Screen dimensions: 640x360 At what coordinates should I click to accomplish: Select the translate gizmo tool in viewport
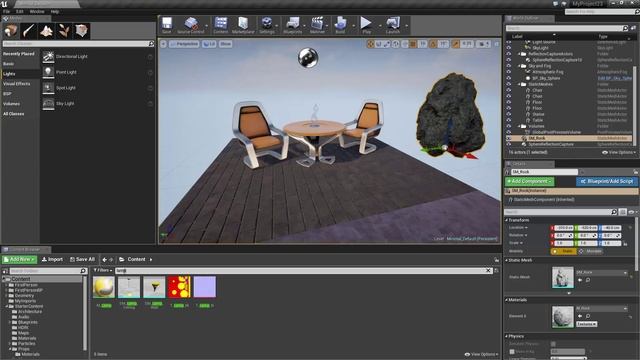point(371,44)
